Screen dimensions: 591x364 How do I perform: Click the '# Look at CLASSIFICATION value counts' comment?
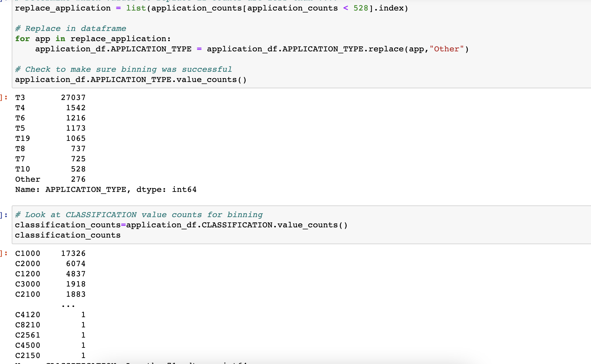(139, 215)
